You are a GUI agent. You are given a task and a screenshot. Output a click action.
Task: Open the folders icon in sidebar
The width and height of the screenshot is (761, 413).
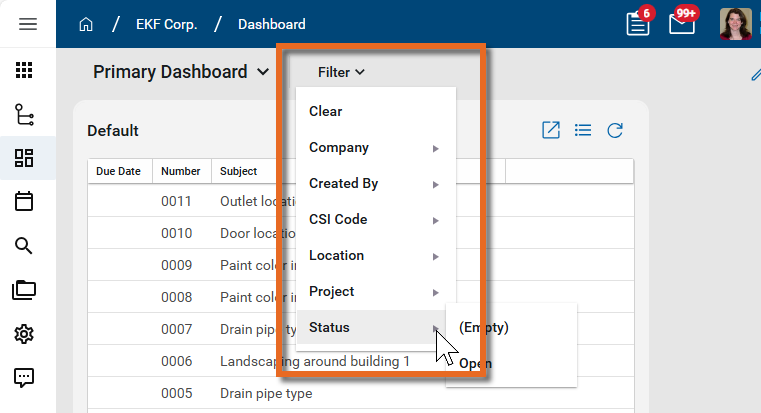coord(24,290)
